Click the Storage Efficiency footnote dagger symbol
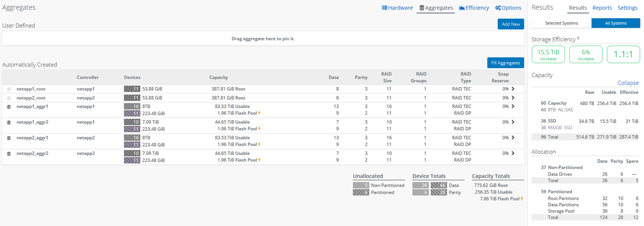Screen dimensions: 644x226 (578, 39)
